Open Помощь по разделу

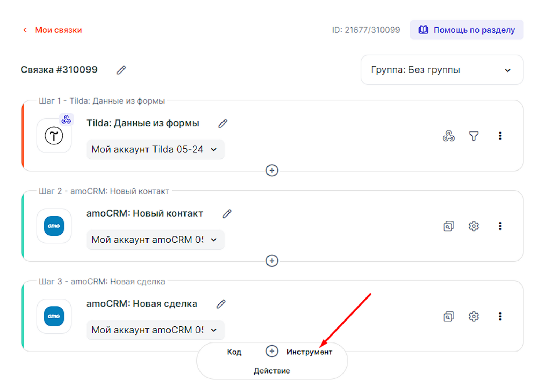[x=467, y=30]
